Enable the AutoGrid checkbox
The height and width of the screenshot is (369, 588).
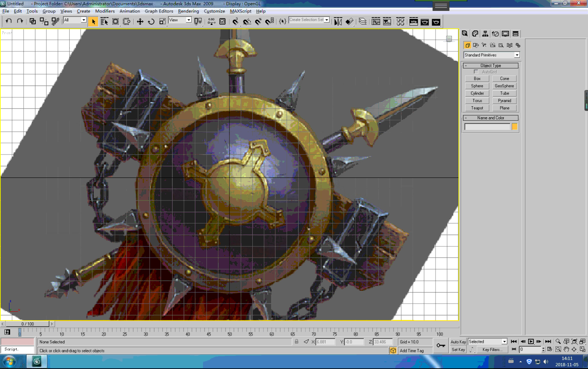[x=476, y=72]
